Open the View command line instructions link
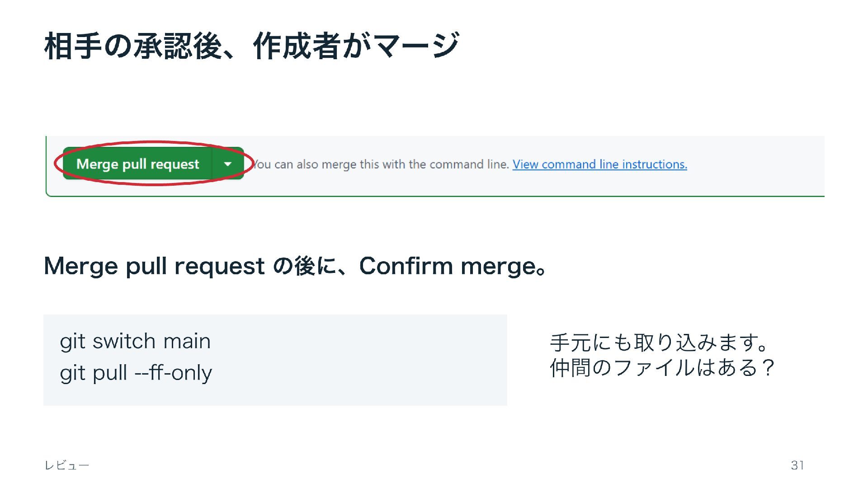Screen dimensions: 868x488 (599, 164)
